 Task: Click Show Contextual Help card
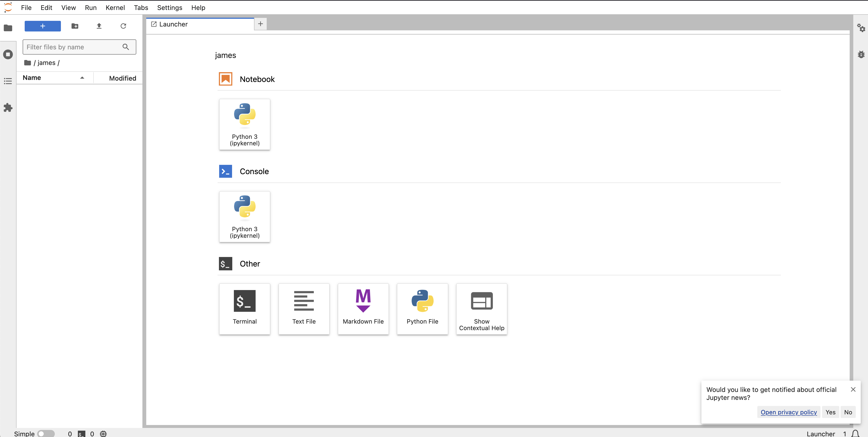482,309
